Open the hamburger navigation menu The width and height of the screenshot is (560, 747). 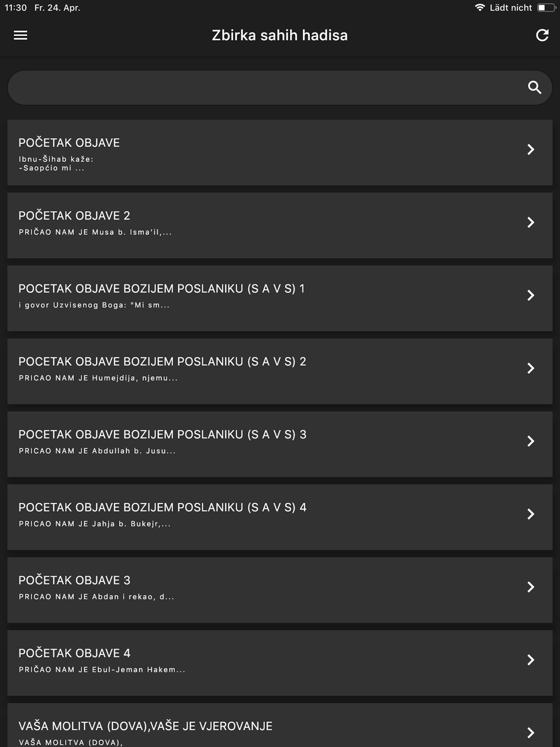coord(21,35)
